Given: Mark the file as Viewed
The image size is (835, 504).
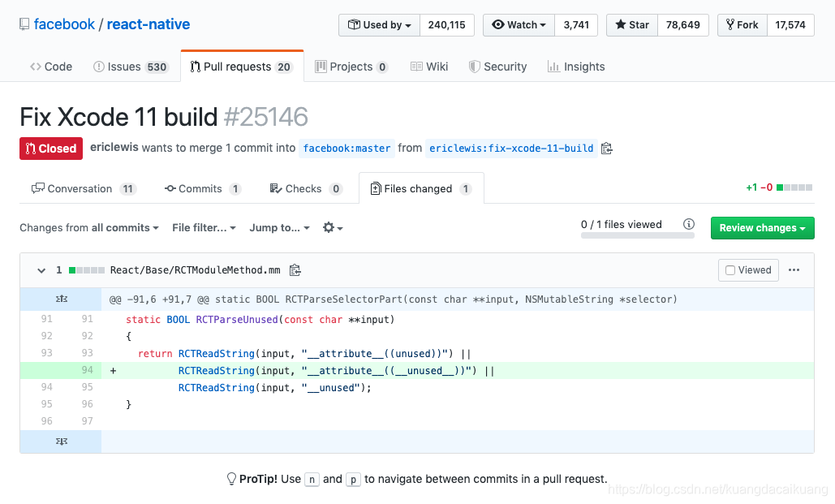Looking at the screenshot, I should point(748,270).
